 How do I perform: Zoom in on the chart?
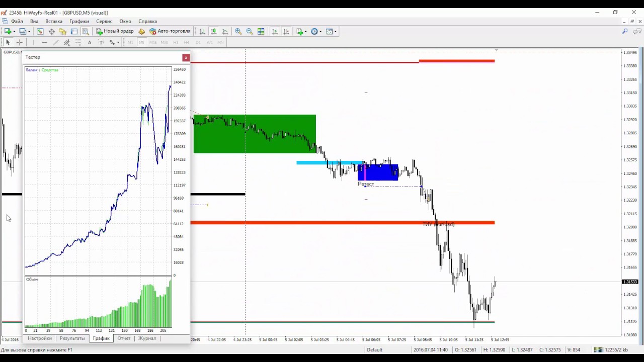tap(238, 31)
